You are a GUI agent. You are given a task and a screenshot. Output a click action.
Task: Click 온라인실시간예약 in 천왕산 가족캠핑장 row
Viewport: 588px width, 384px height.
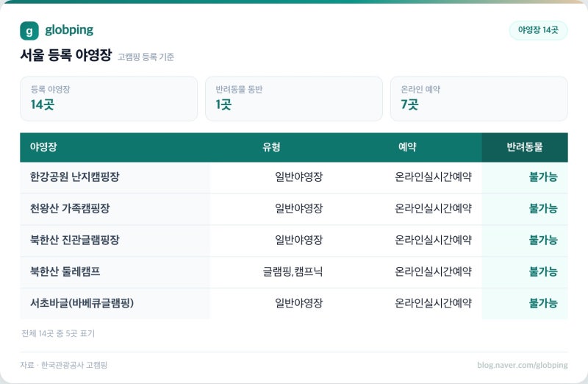433,208
